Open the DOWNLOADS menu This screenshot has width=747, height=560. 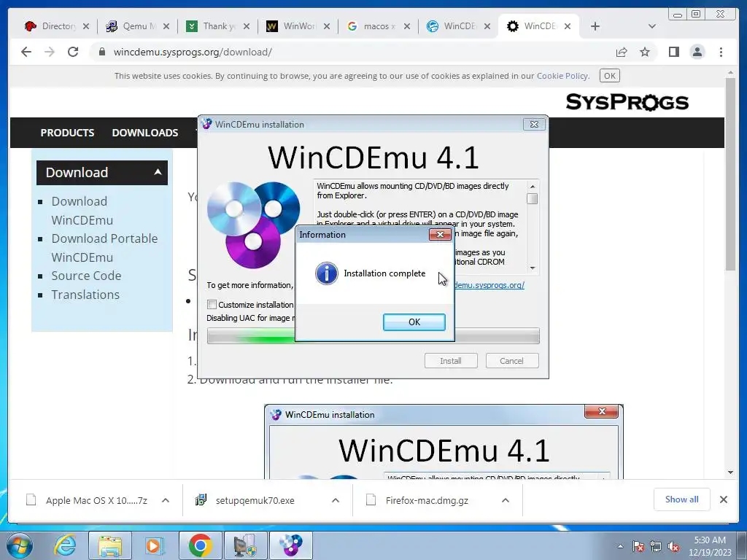pyautogui.click(x=145, y=133)
